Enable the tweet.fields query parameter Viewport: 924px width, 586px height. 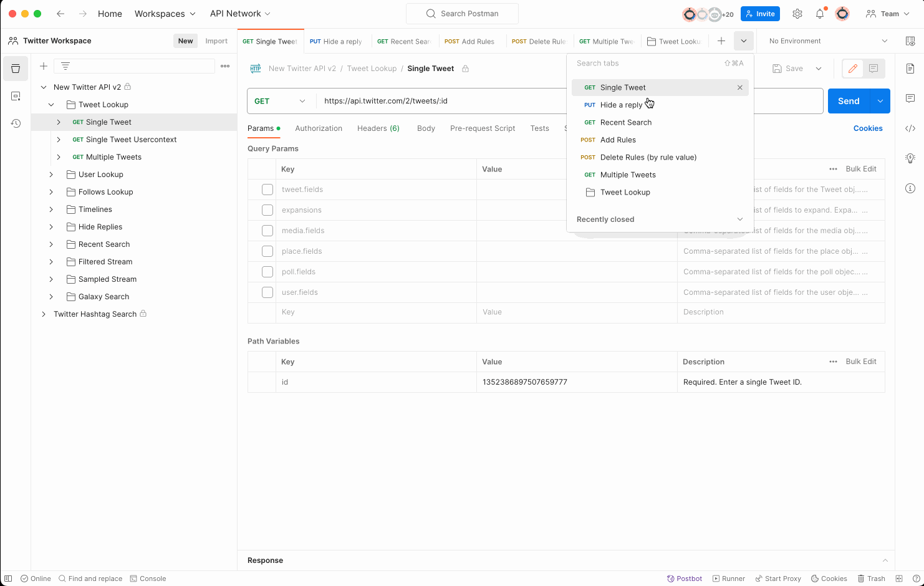267,190
